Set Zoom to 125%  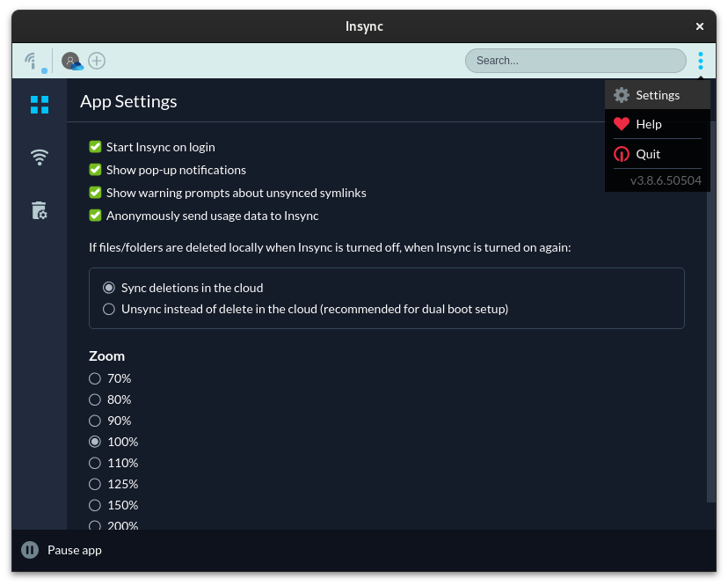pos(94,483)
